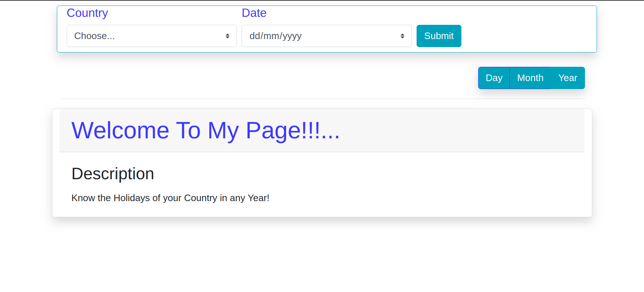Viewport: 644px width, 292px height.
Task: Click the horizontal divider below the Day/Month/Year buttons
Action: pyautogui.click(x=322, y=99)
